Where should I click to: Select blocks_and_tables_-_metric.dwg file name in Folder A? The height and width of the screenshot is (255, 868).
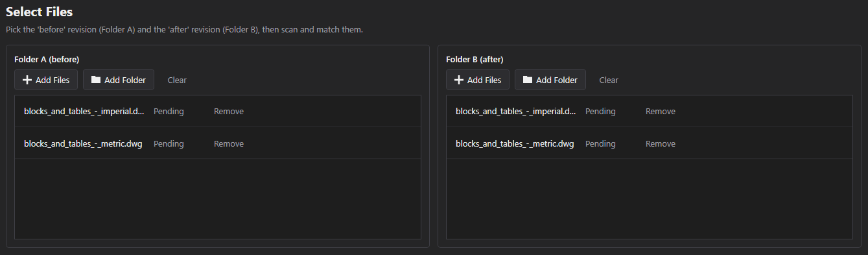pos(83,144)
